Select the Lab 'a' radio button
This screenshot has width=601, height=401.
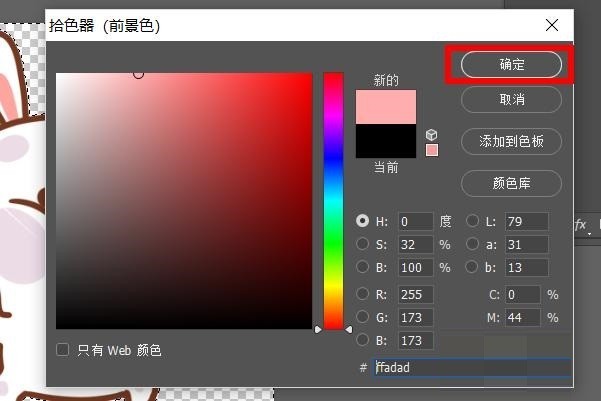tap(473, 244)
